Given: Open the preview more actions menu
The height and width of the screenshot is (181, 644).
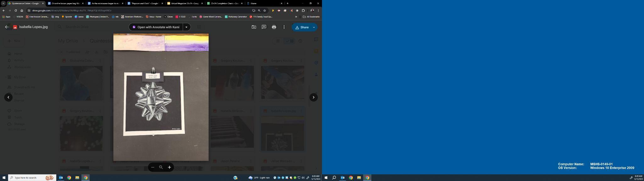Looking at the screenshot, I should pyautogui.click(x=284, y=27).
